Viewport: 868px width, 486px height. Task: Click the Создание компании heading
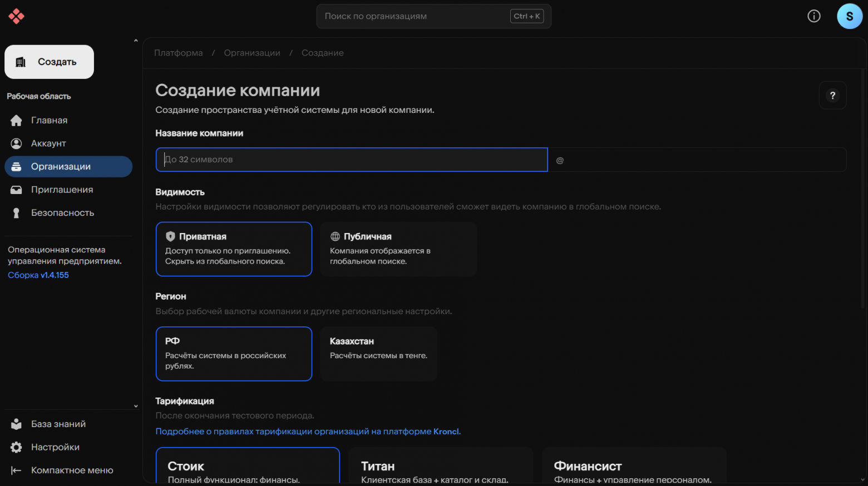point(238,90)
